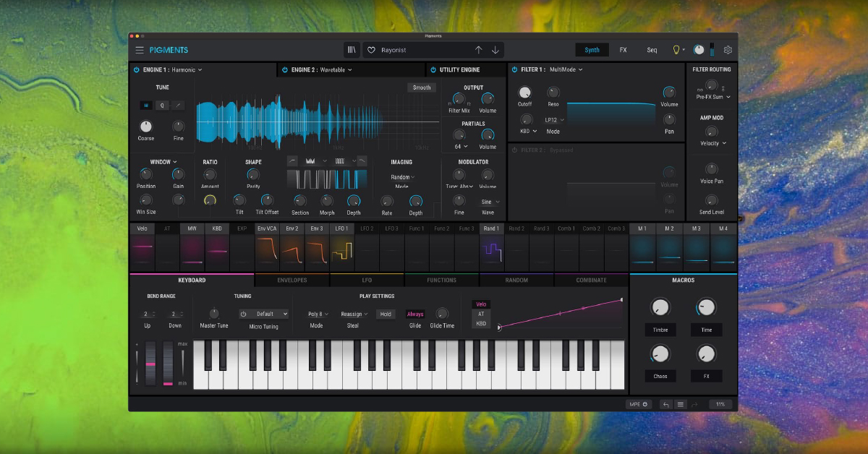The image size is (868, 454).
Task: Enable Hold in Play Settings
Action: click(x=386, y=314)
